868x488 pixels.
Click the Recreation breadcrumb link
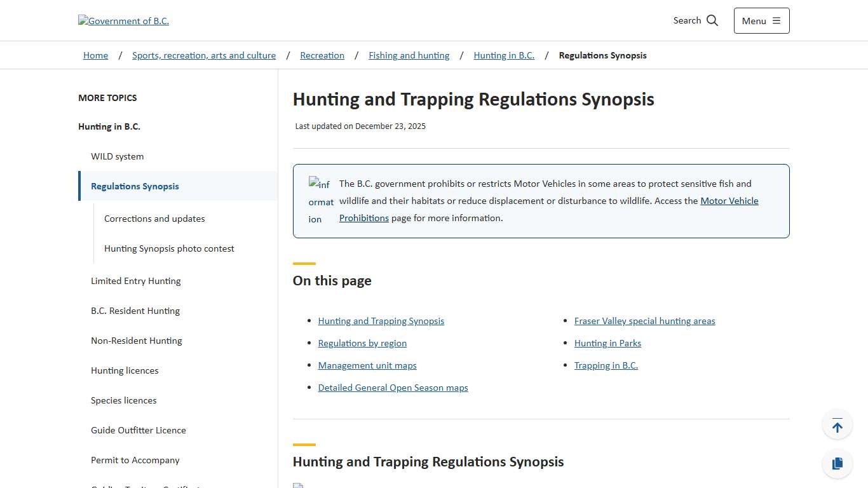(322, 55)
